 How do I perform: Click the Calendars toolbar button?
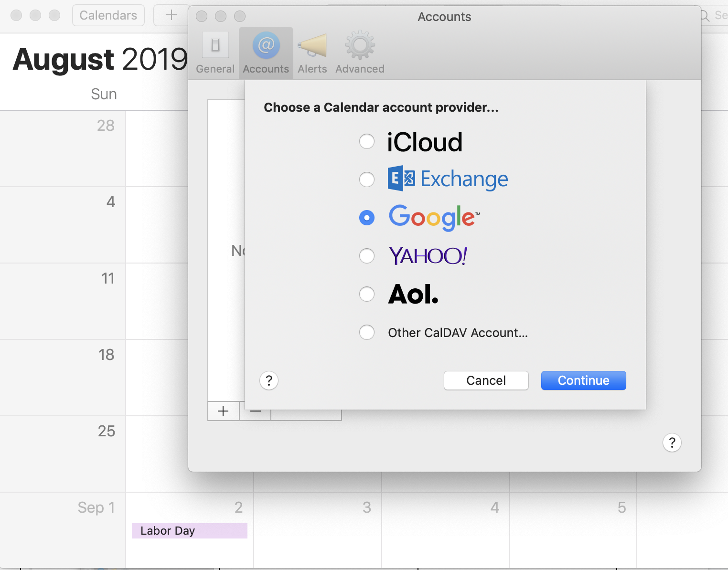(108, 15)
